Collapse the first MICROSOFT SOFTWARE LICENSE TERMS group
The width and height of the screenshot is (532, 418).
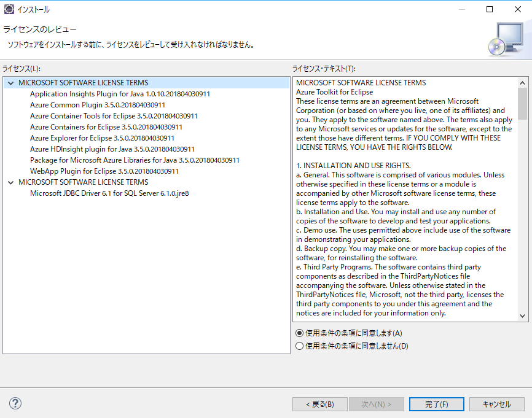(11, 83)
